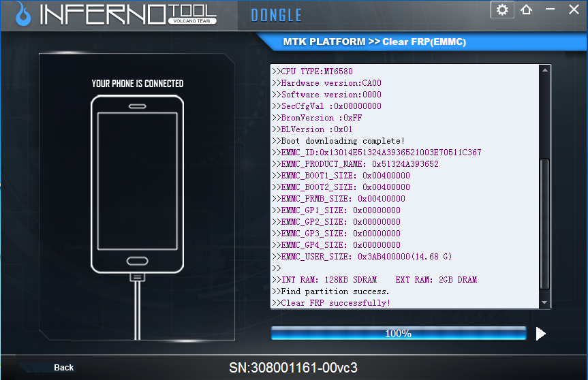Select the EMMC_GP2_SIZE log line
Viewport: 588px width, 380px height.
coord(336,222)
